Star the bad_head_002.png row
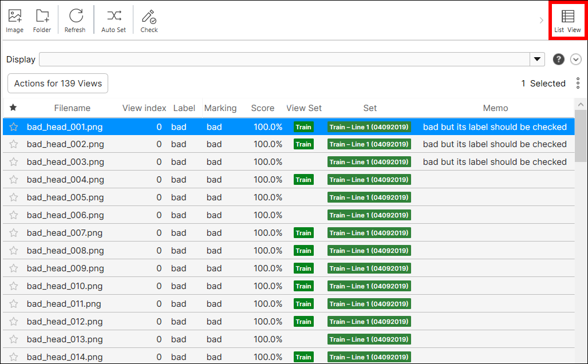Viewport: 588px width, 364px height. [x=14, y=144]
